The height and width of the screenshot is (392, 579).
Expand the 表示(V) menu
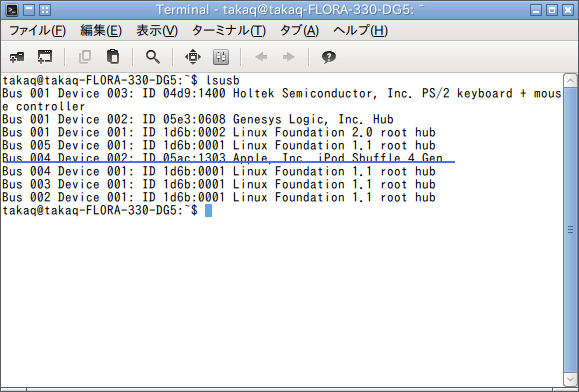(x=157, y=31)
